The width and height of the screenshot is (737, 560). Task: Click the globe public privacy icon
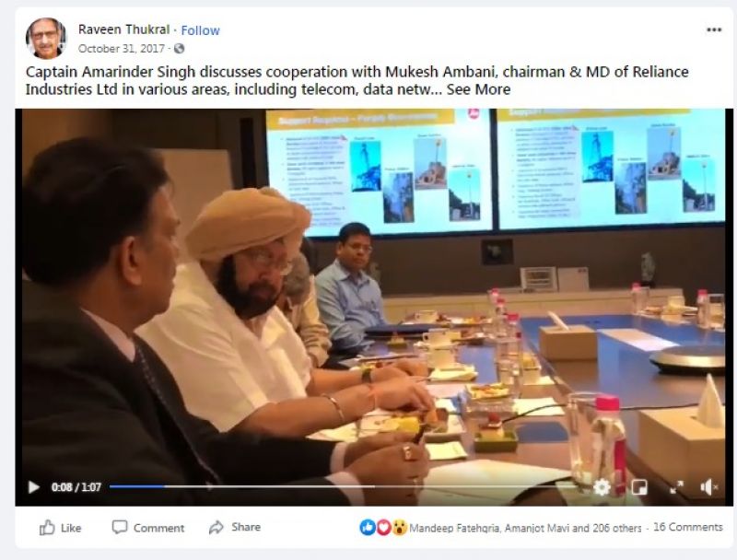pos(179,49)
